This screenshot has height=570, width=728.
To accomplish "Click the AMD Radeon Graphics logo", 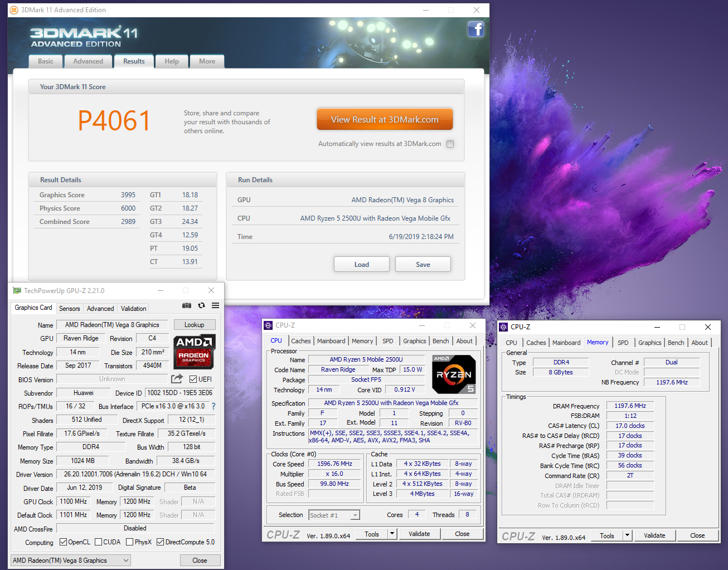I will (x=194, y=352).
